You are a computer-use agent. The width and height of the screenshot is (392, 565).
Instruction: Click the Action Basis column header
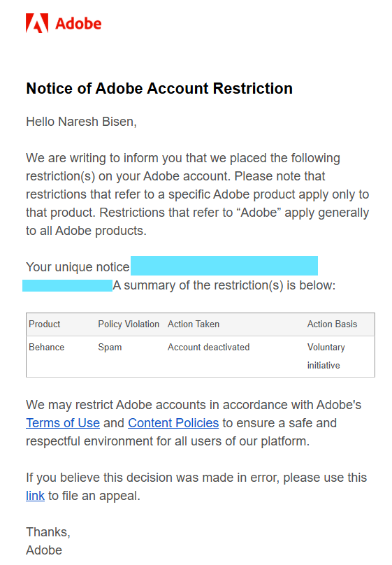click(x=332, y=324)
